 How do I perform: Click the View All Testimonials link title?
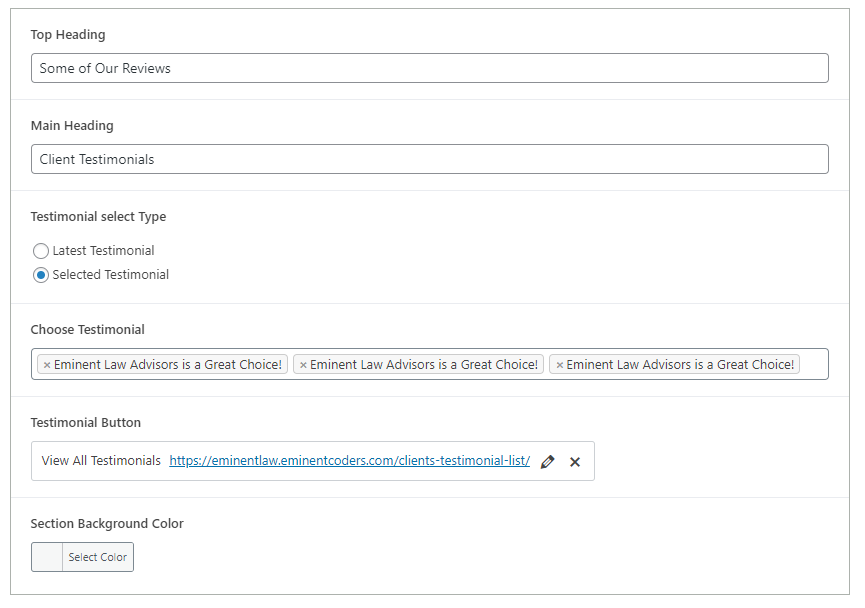point(101,461)
